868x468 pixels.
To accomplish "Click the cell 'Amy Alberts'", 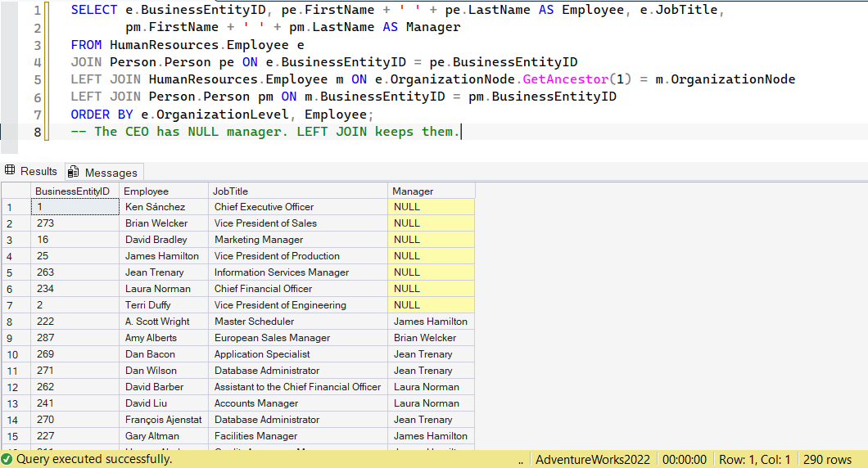I will coord(164,337).
